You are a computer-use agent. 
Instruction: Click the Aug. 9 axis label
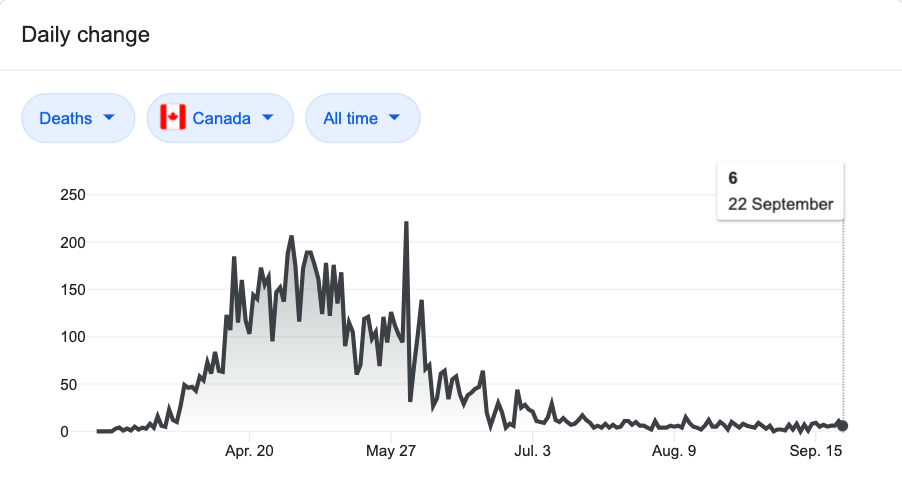(674, 451)
